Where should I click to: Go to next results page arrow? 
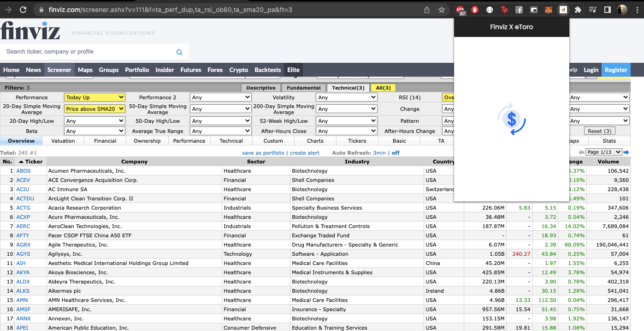point(626,152)
